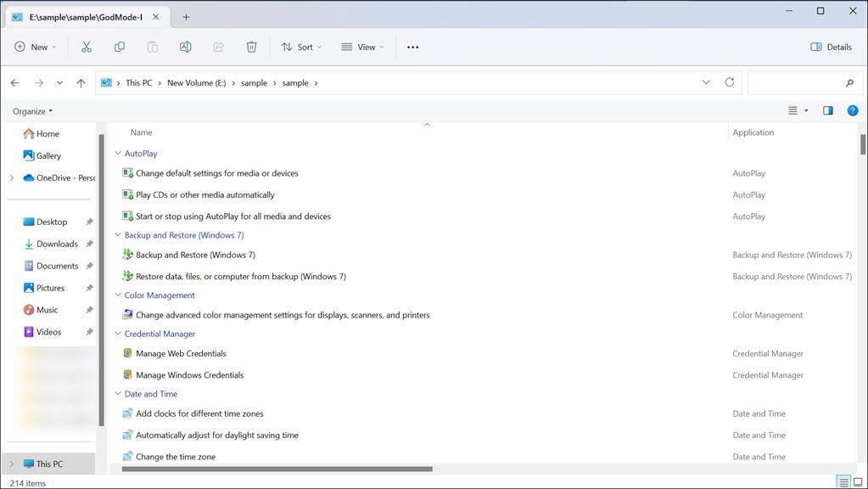
Task: Refresh the current folder view
Action: coord(730,83)
